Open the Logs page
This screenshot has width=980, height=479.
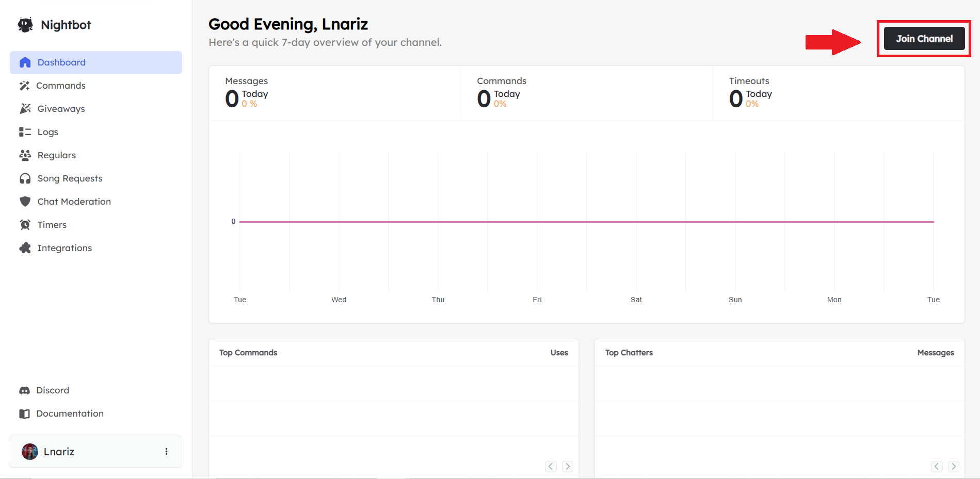coord(96,132)
